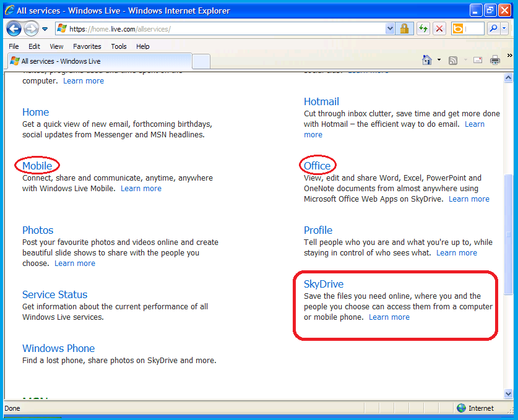518x420 pixels.
Task: Click the Bing logo in search box
Action: tap(457, 28)
